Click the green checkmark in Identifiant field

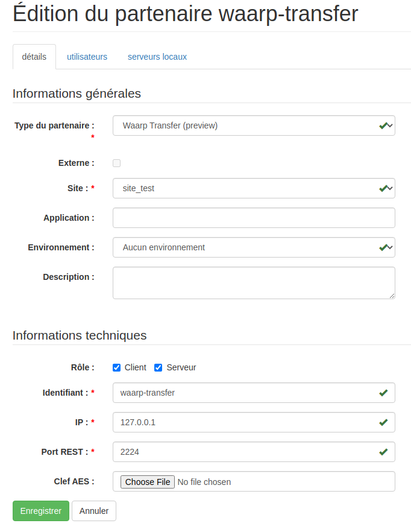383,393
